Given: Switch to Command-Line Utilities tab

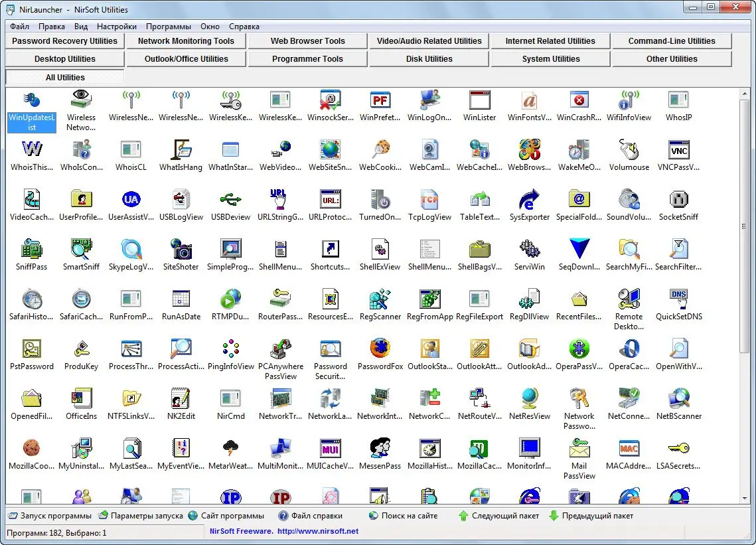Looking at the screenshot, I should (672, 41).
